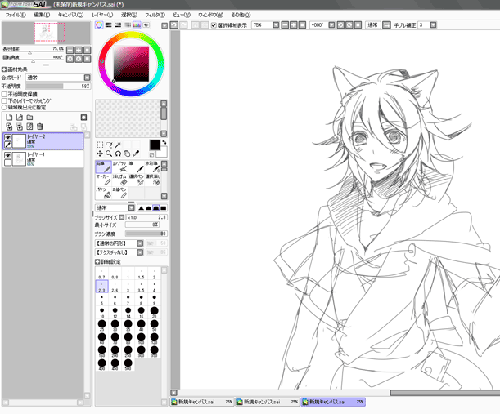Screen dimensions: 500x414
Task: Select the selected brush tool preset
Action: 103,167
